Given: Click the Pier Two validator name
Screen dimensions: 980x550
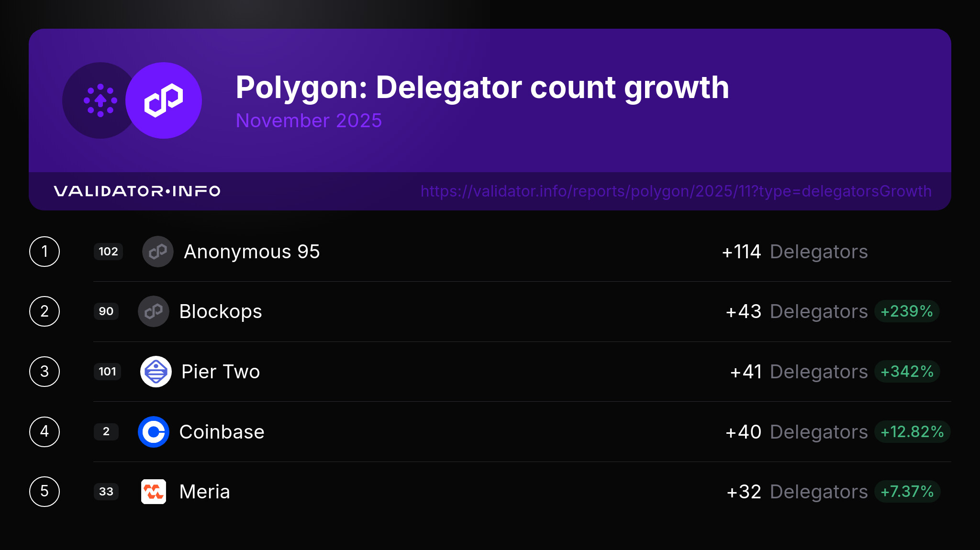Looking at the screenshot, I should pos(221,372).
